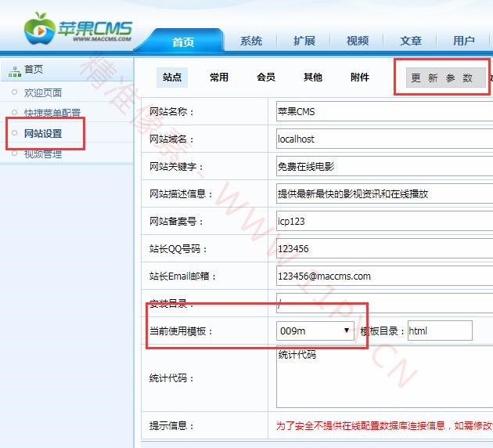Viewport: 493px width, 448px height.
Task: Expand the 当前使用模板 dropdown
Action: click(x=315, y=331)
